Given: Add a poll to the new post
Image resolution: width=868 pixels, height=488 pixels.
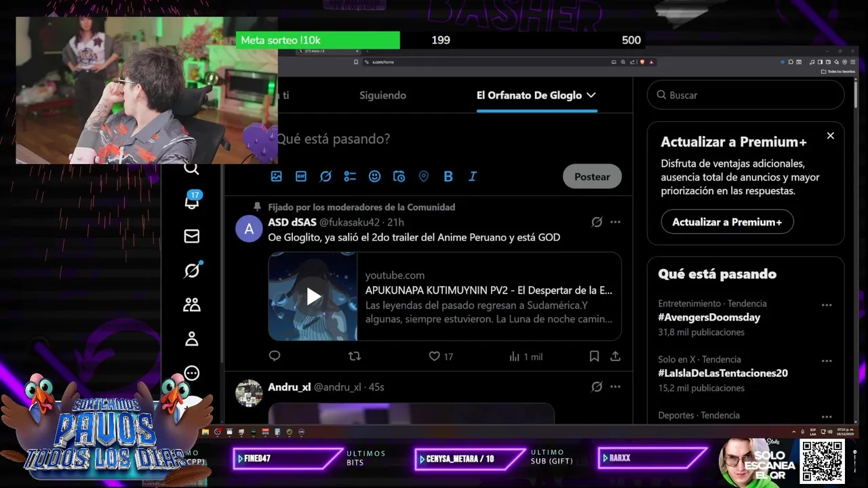Looking at the screenshot, I should 350,176.
